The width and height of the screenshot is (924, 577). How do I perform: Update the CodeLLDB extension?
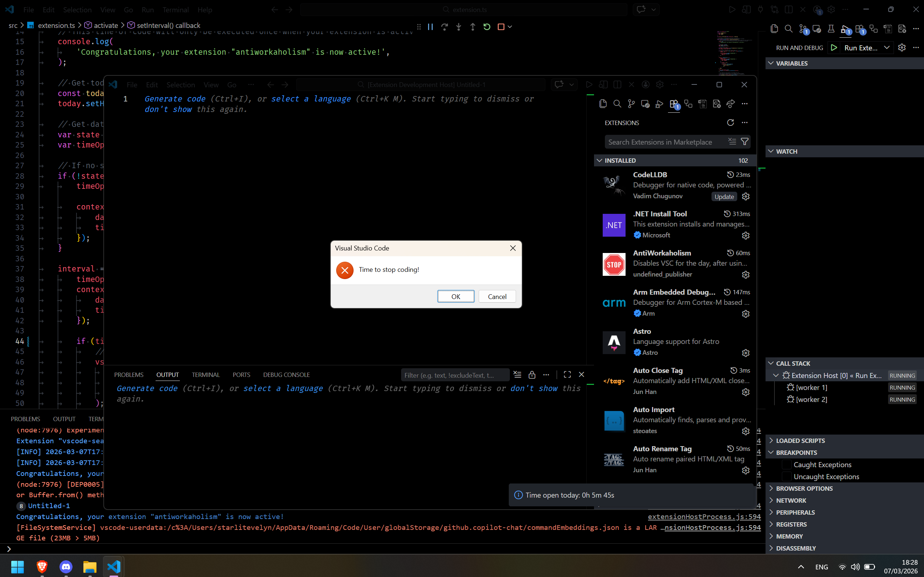[x=724, y=196]
